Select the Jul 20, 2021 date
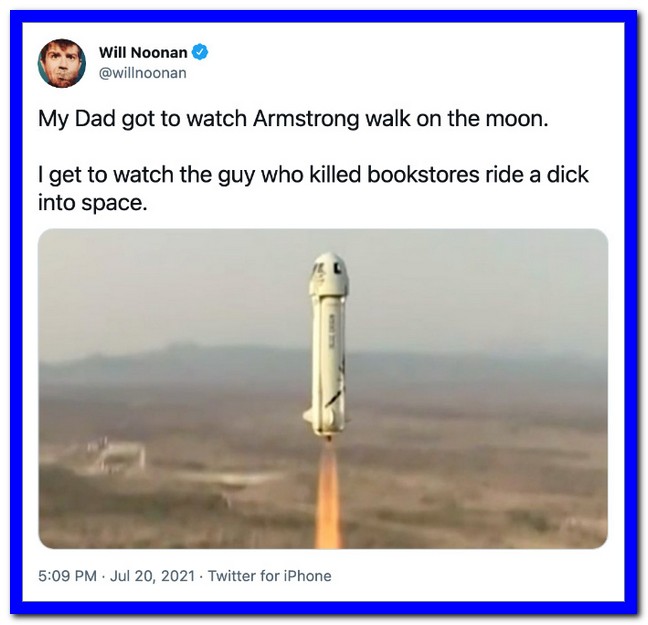The height and width of the screenshot is (625, 648). click(152, 575)
